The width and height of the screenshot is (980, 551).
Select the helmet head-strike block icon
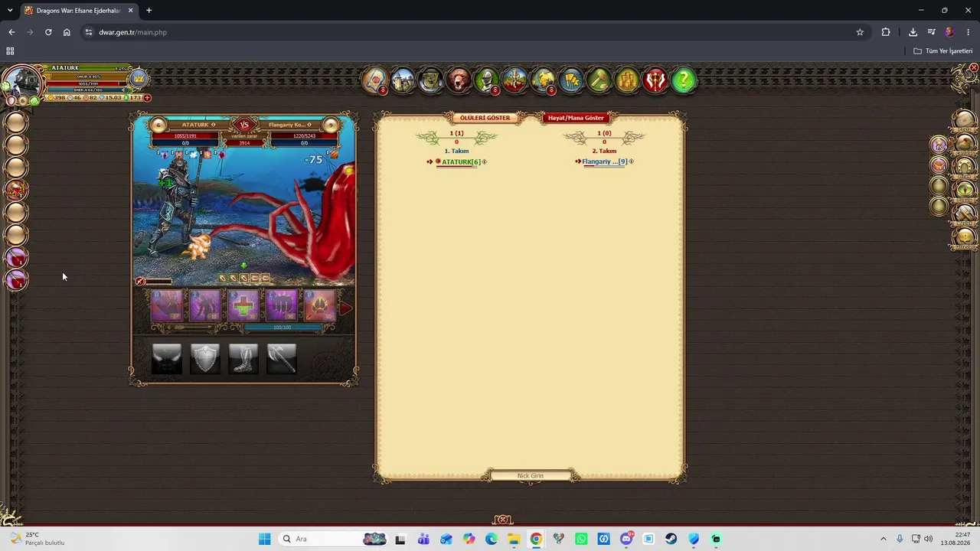tap(167, 358)
